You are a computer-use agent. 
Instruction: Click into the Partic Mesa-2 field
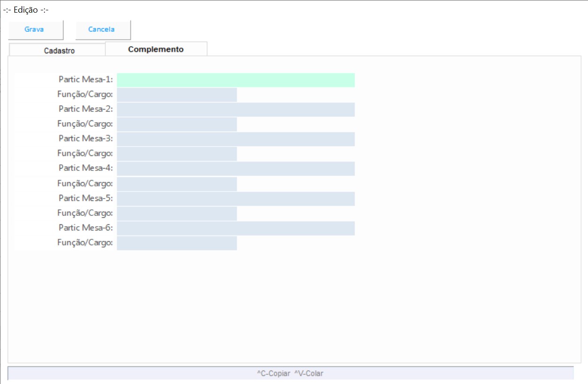(236, 110)
